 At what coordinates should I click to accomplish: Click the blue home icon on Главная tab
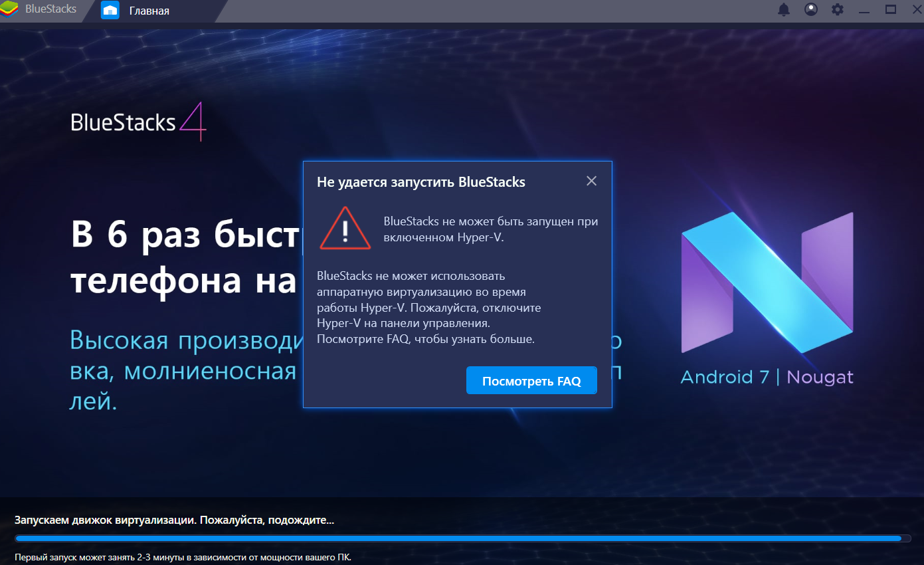pyautogui.click(x=110, y=11)
